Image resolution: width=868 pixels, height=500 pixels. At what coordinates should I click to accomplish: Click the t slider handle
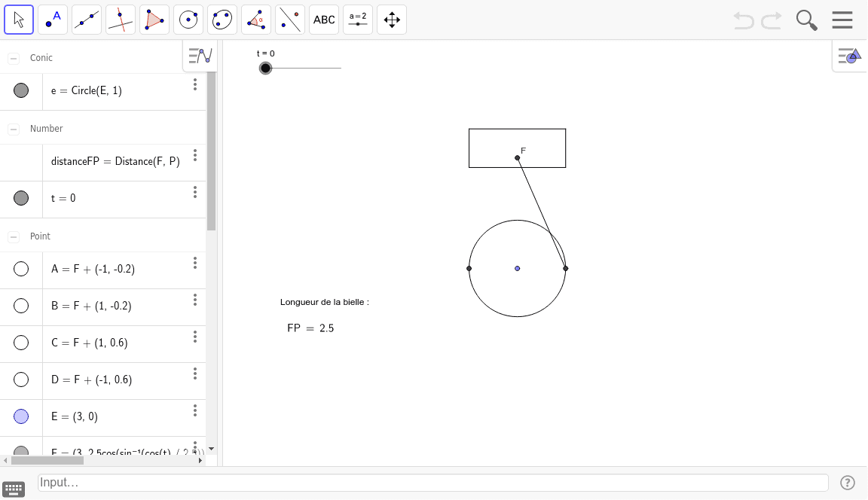pyautogui.click(x=266, y=68)
